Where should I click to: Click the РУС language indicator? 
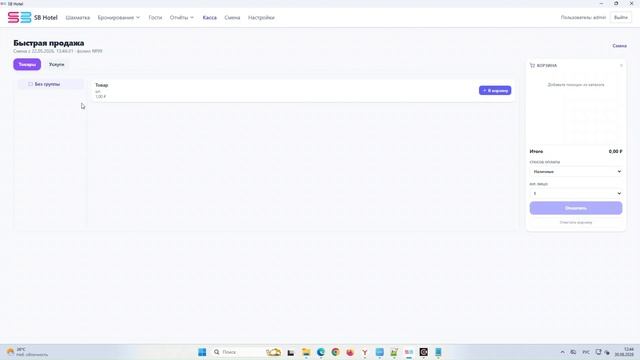(586, 352)
